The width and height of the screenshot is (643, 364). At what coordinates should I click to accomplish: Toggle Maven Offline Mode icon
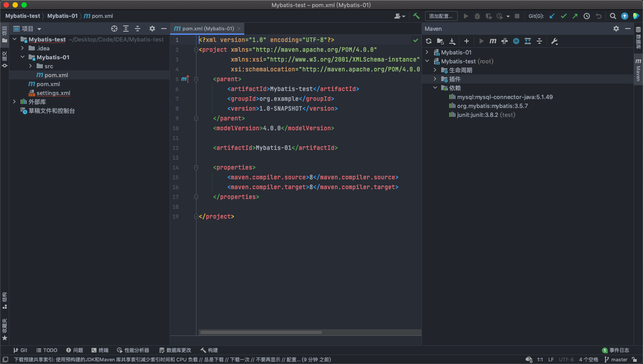(505, 41)
